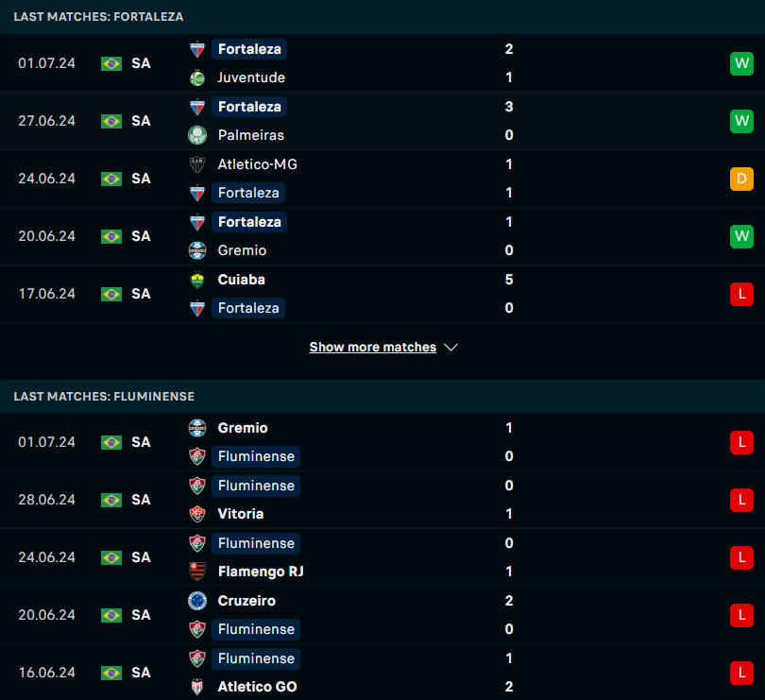Click the Cruzeiro club crest
The height and width of the screenshot is (700, 765).
coord(197,601)
